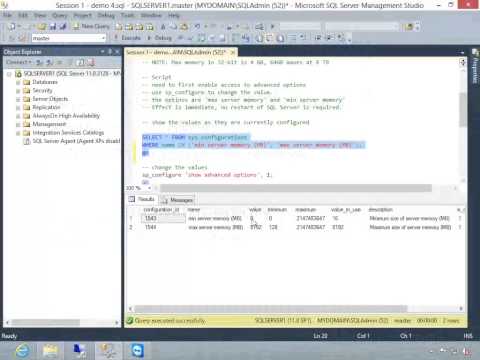Click the Results to Text icon
480x360 pixels.
259,38
